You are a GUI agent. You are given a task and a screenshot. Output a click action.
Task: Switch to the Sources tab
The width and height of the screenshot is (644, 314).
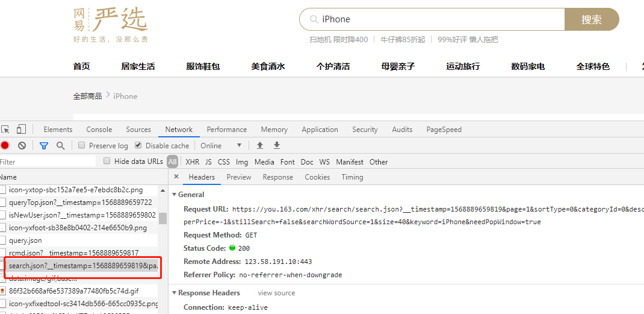point(138,130)
